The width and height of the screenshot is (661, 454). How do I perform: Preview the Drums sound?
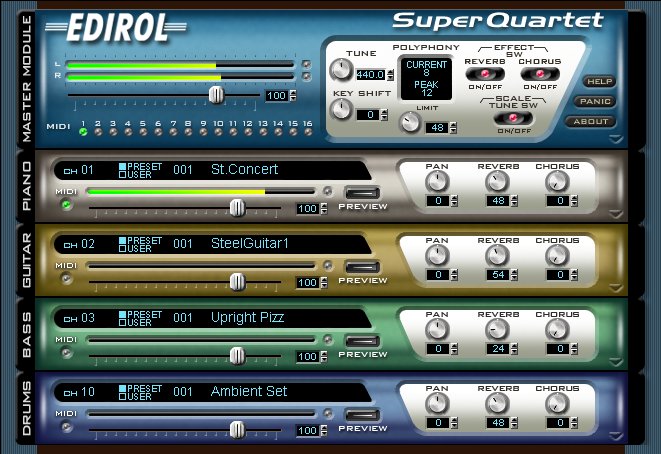click(363, 415)
